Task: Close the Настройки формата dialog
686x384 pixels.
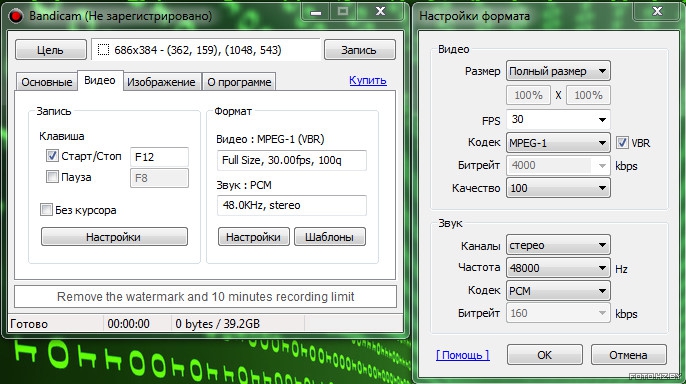Action: click(658, 11)
